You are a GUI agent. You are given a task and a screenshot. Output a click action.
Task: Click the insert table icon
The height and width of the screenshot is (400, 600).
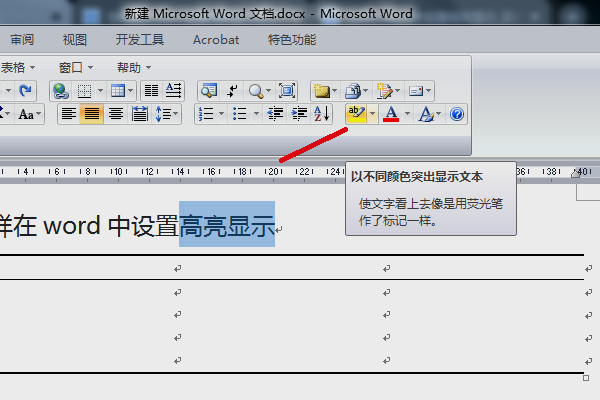[x=117, y=91]
